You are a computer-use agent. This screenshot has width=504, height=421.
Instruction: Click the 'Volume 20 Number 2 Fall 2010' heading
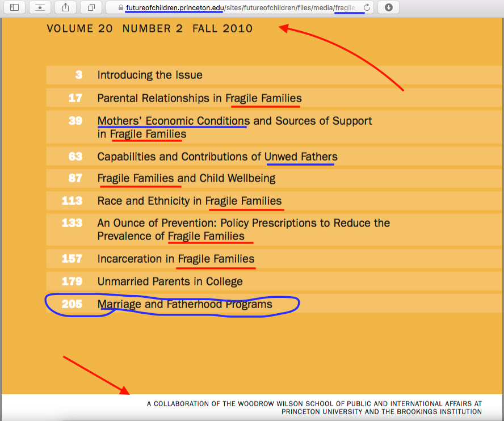[150, 28]
